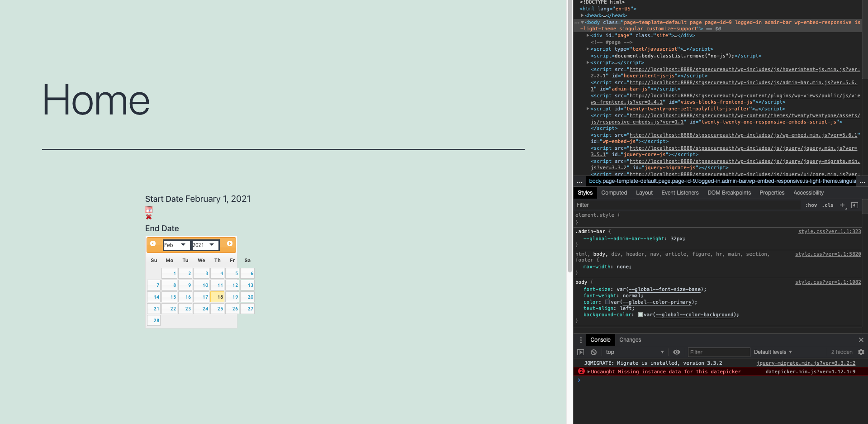Image resolution: width=868 pixels, height=424 pixels.
Task: Expand div id="page" node
Action: click(x=588, y=35)
